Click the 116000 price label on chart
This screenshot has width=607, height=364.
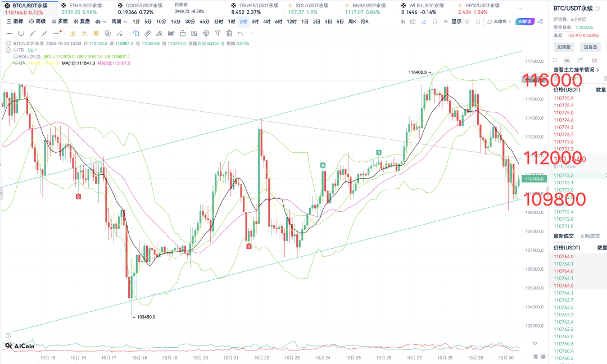[x=555, y=79]
